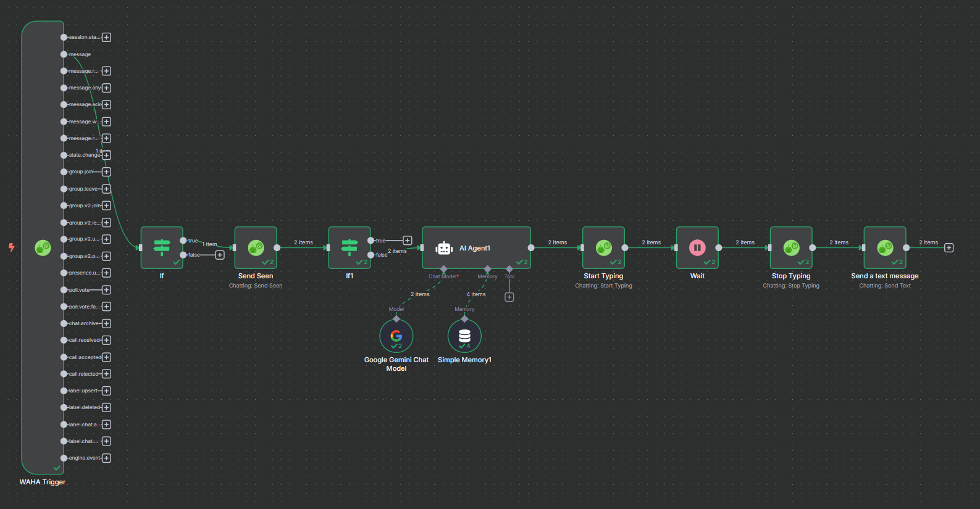Add node after Send a text message
This screenshot has height=509, width=980.
click(x=949, y=248)
